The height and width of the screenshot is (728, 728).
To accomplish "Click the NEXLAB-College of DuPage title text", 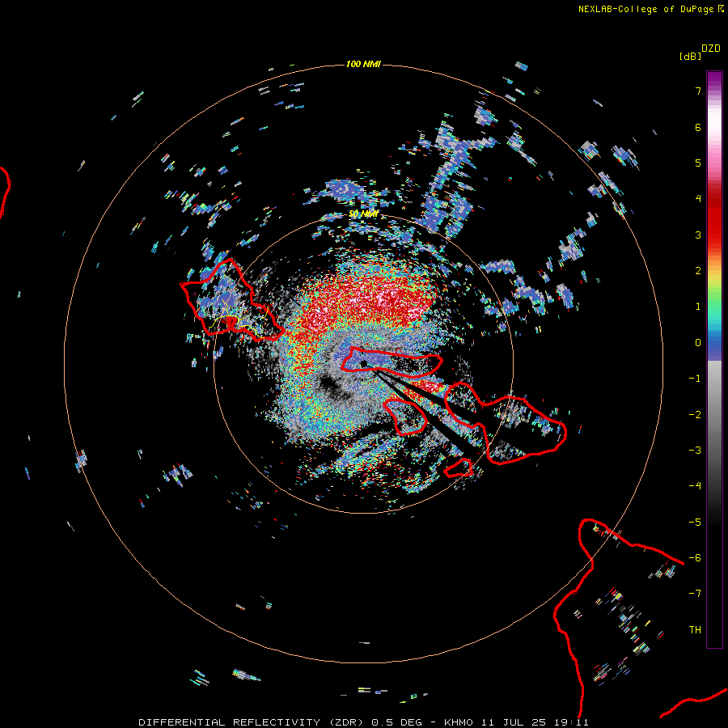I will 645,9.
